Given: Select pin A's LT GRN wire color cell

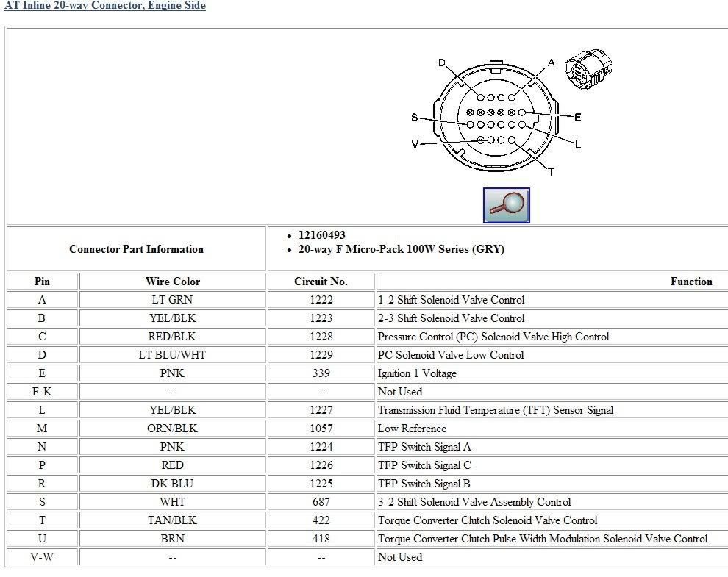Looking at the screenshot, I should point(171,299).
